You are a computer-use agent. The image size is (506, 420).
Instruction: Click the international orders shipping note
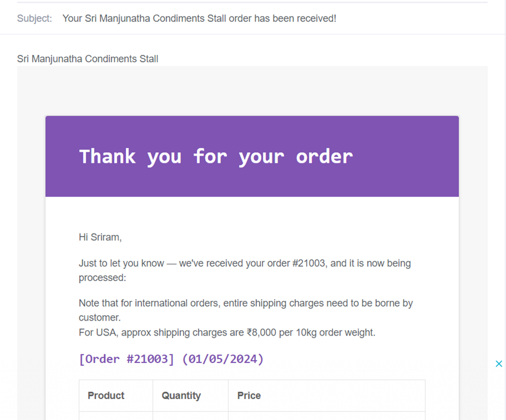(x=246, y=310)
